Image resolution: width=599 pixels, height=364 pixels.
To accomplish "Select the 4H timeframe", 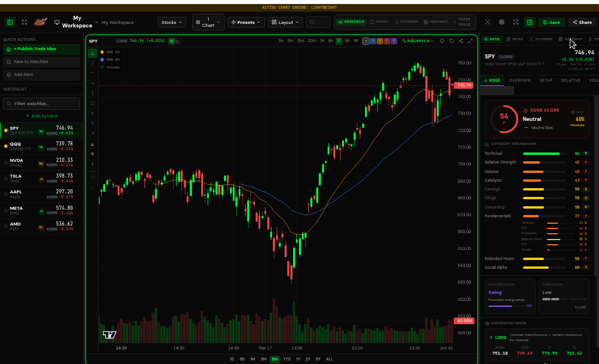I will click(x=331, y=41).
